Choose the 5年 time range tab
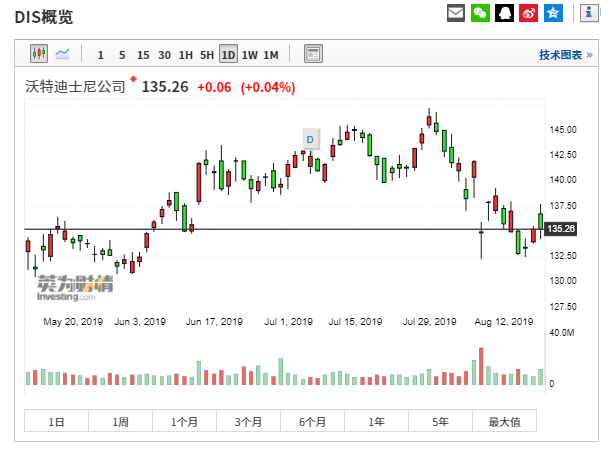This screenshot has width=614, height=452. (x=441, y=421)
